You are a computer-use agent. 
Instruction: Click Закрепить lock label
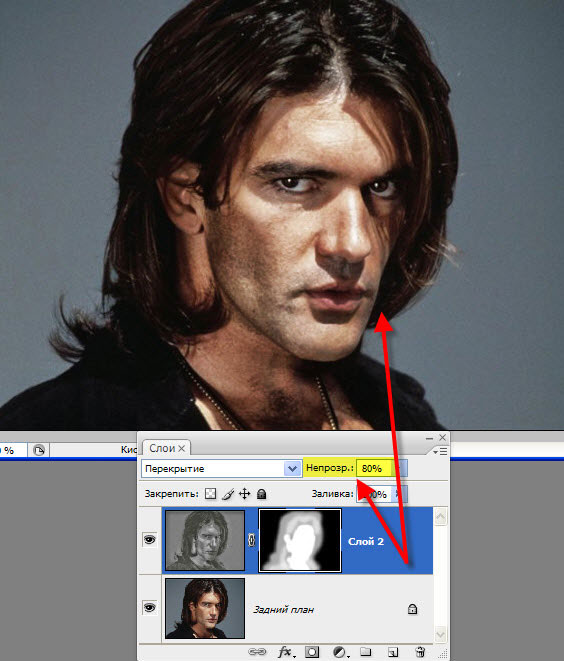171,494
